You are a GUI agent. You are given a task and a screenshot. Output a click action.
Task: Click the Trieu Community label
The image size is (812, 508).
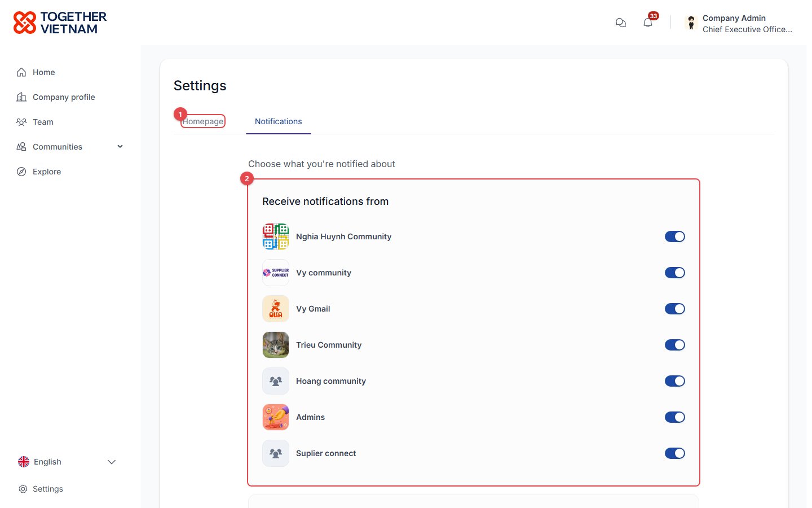(x=329, y=345)
